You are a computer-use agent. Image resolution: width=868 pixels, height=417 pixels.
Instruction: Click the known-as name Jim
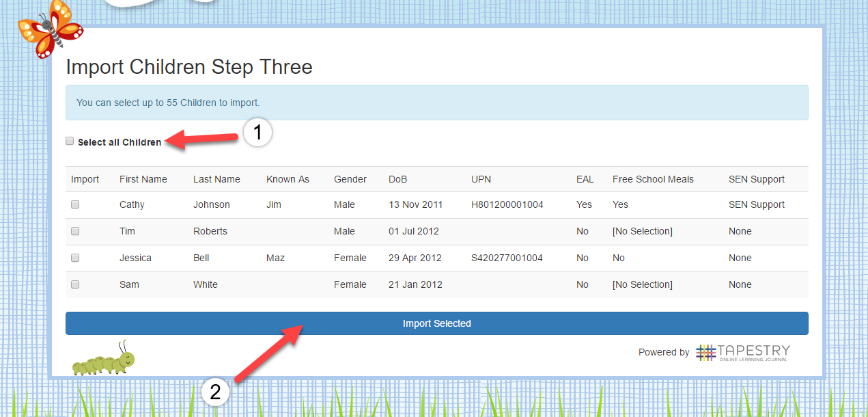click(x=274, y=204)
